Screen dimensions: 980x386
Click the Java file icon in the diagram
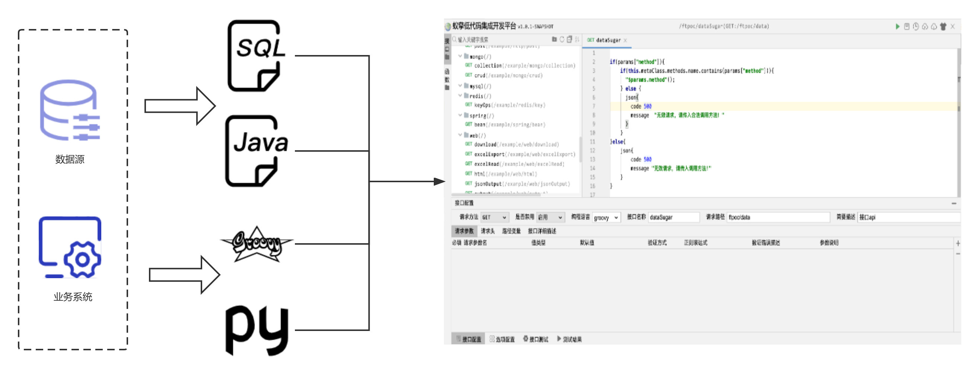[257, 151]
